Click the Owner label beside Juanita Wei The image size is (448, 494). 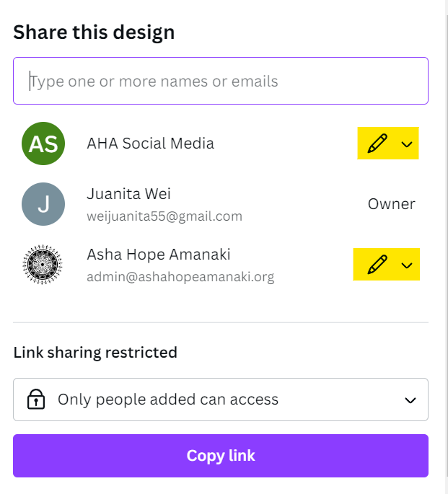391,204
